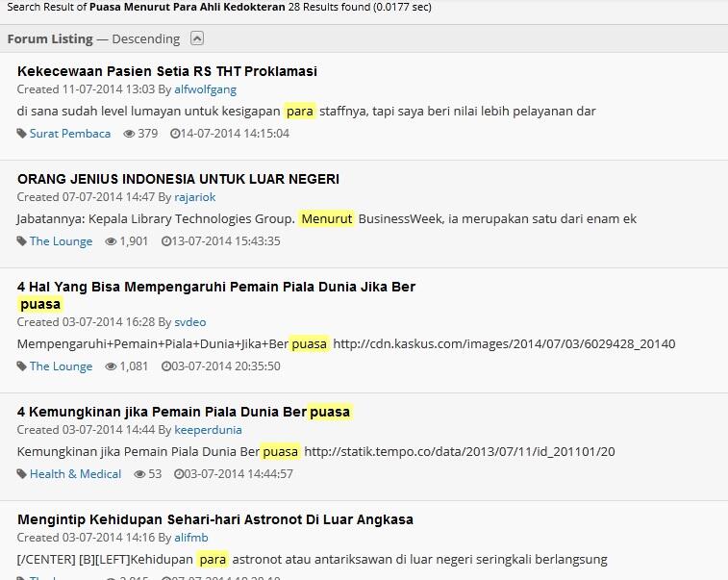Open thread 4 Kemungkinan jika Pemain Piala Dunia

[184, 412]
